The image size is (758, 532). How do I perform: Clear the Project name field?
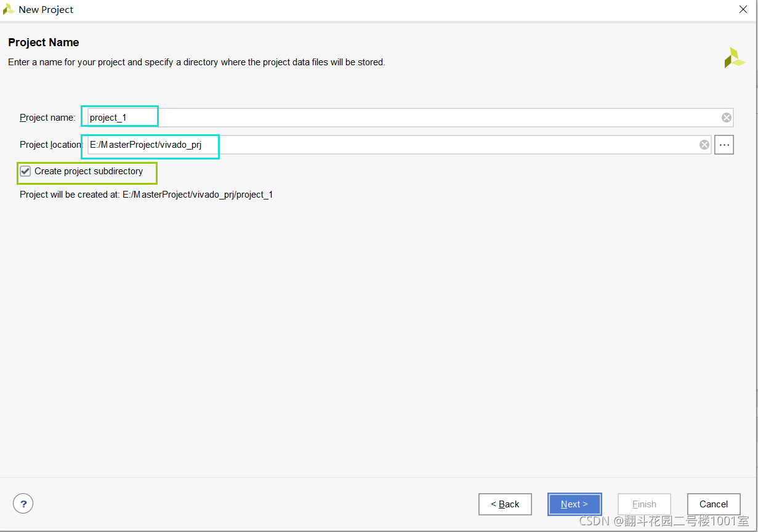pos(727,118)
